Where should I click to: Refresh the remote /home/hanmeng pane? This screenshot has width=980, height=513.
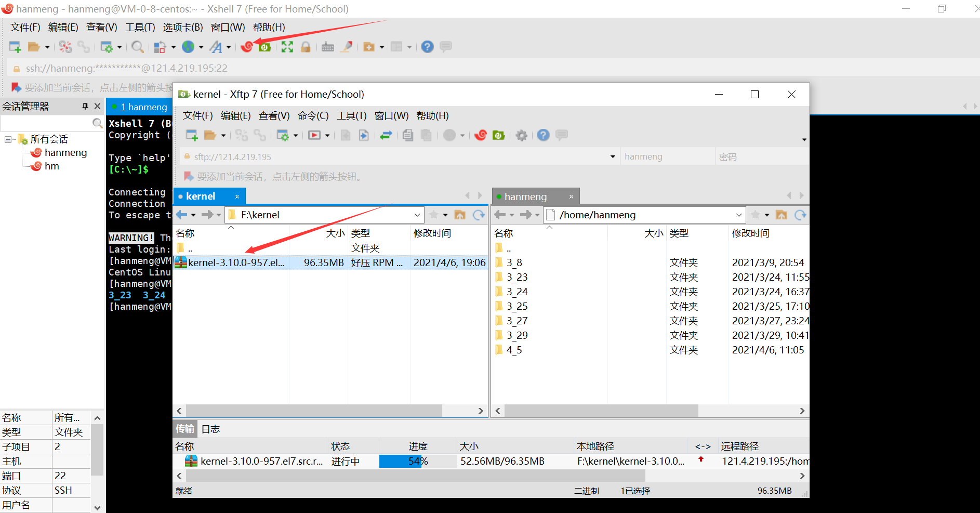click(x=800, y=215)
